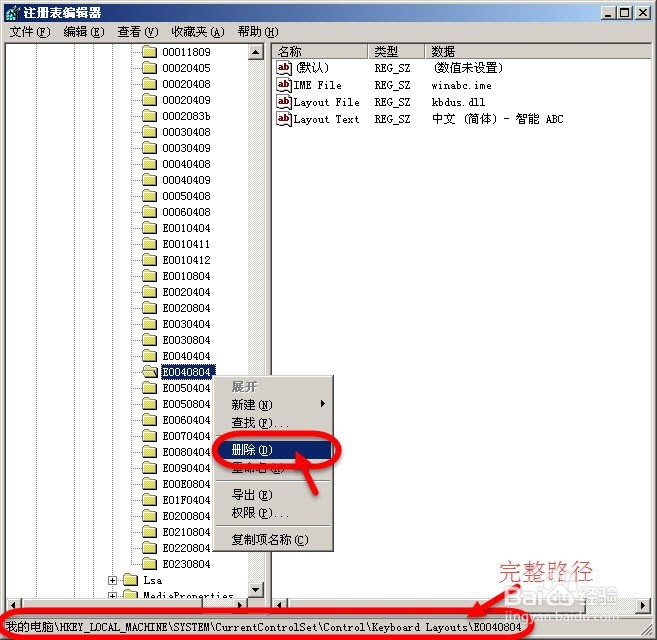
Task: Open the 新建(N) submenu arrow
Action: [323, 404]
